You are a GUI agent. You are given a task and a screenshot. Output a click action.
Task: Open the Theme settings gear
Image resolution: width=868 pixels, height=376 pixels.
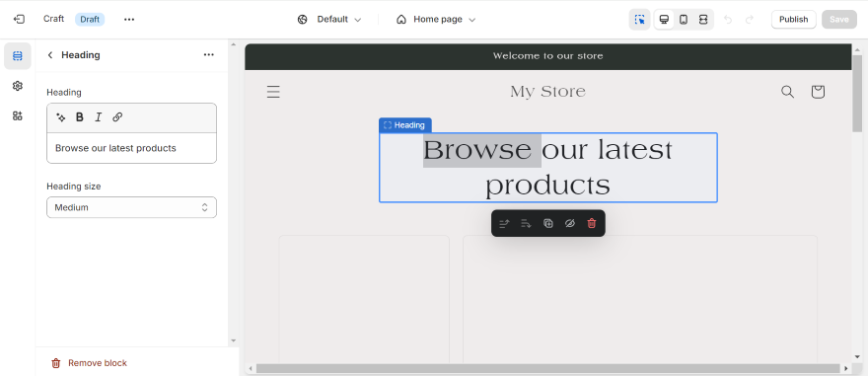(17, 86)
